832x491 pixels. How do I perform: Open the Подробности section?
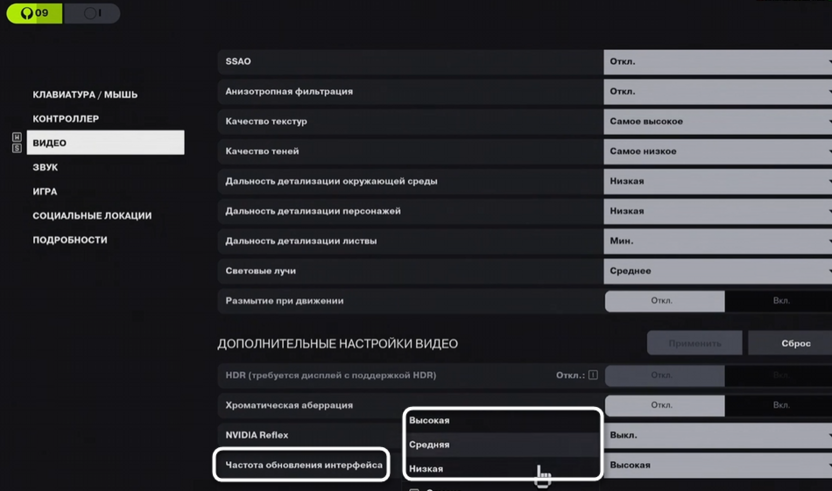[x=70, y=240]
